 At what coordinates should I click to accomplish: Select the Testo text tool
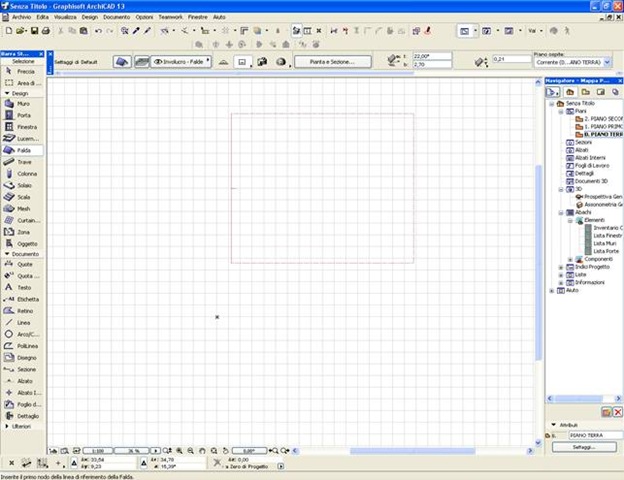(23, 287)
